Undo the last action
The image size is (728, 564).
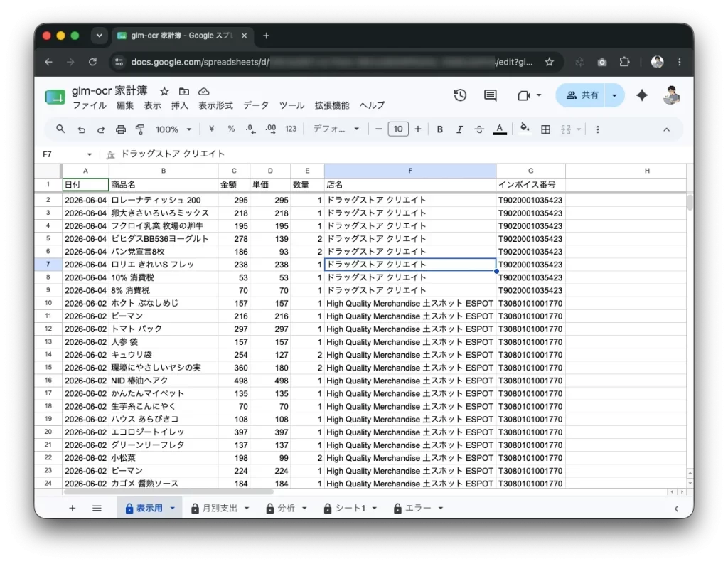click(81, 129)
